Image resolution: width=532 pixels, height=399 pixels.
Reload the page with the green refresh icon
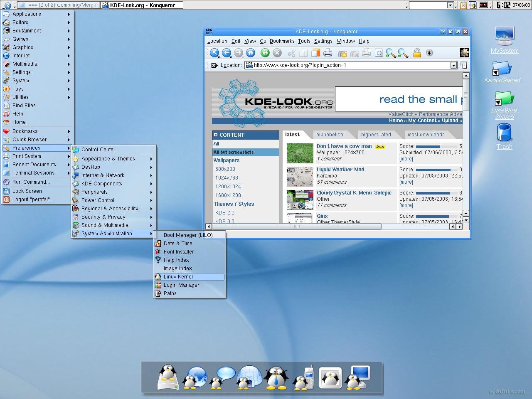click(x=265, y=53)
